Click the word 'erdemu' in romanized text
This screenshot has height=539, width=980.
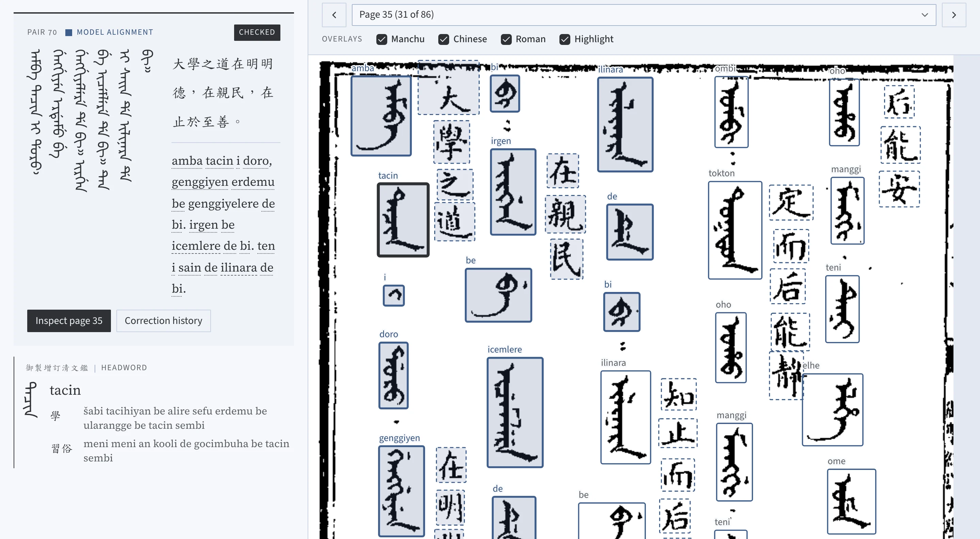[252, 182]
